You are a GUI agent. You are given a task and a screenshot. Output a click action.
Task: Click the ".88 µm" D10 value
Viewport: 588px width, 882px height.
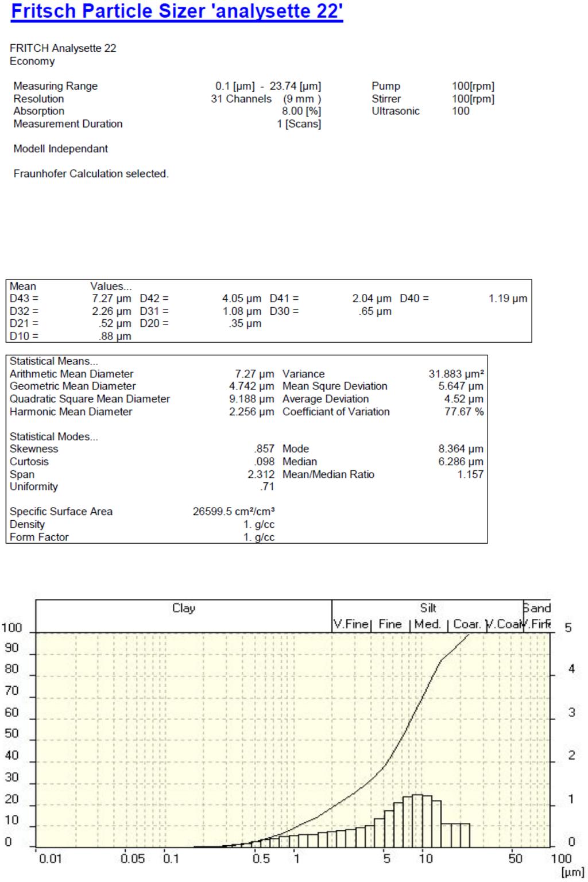point(115,336)
